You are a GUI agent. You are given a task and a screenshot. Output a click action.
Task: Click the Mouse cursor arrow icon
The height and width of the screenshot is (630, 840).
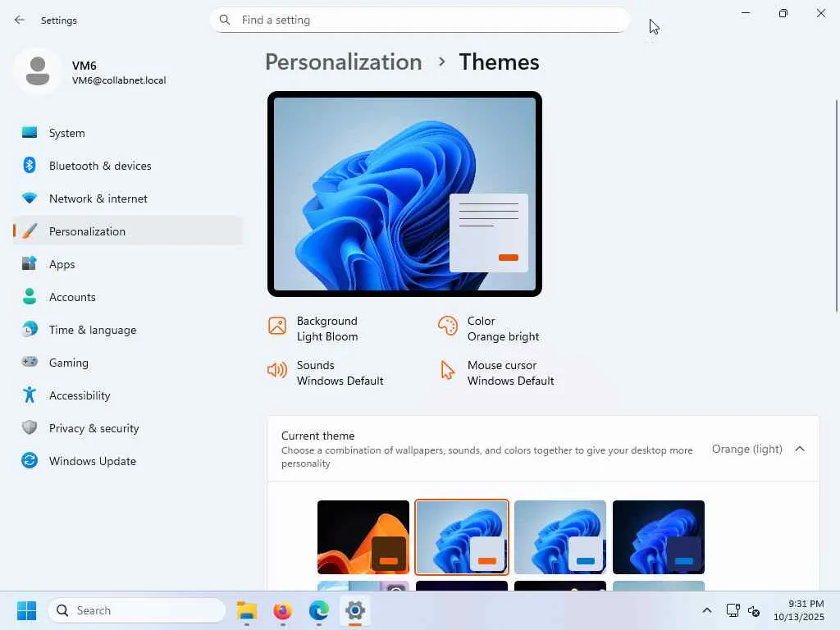pos(447,370)
